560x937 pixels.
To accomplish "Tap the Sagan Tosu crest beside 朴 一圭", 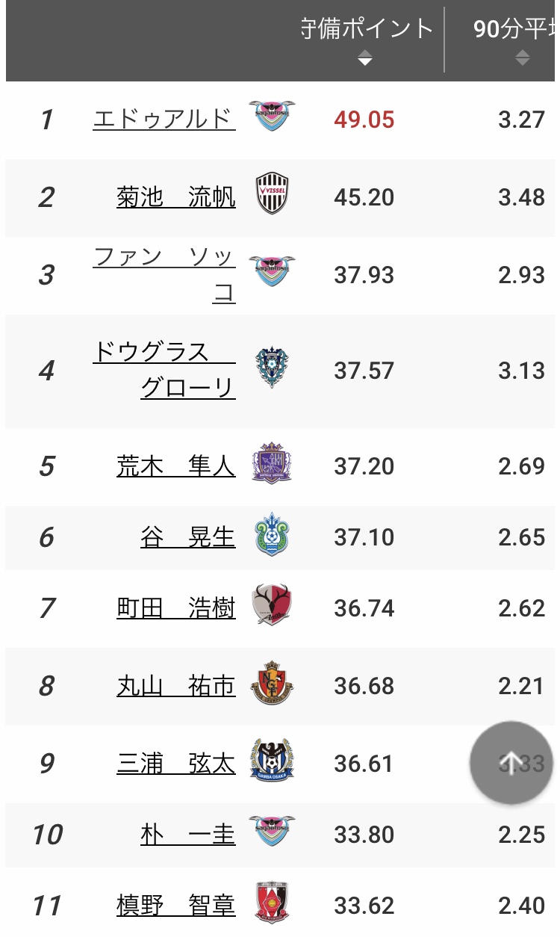I will click(x=272, y=831).
